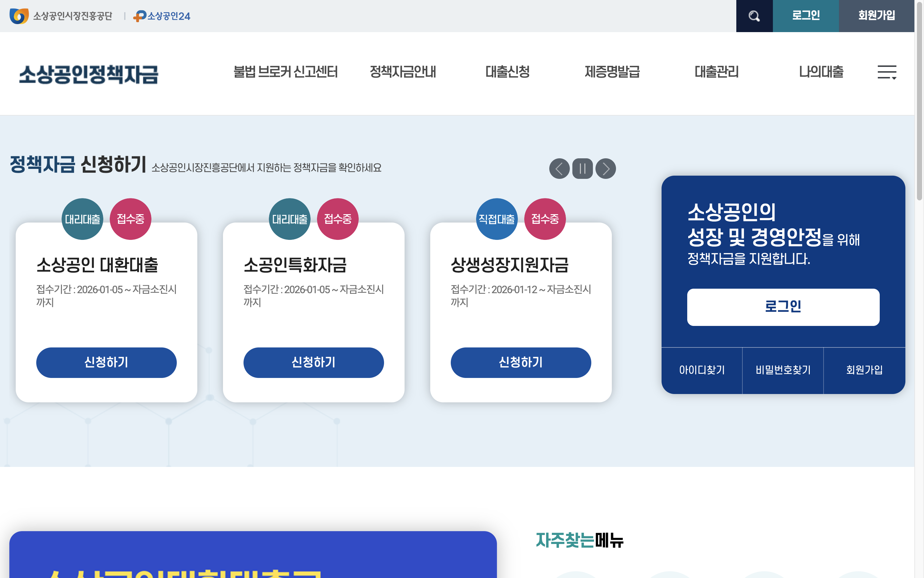Click the white 로그인 button in blue panel
The width and height of the screenshot is (924, 578).
tap(783, 307)
